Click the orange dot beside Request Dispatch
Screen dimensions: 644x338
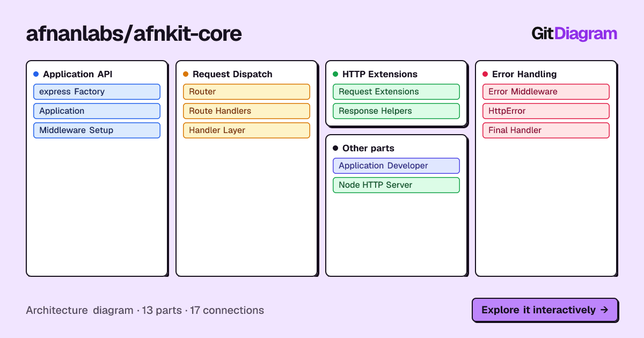pos(186,74)
